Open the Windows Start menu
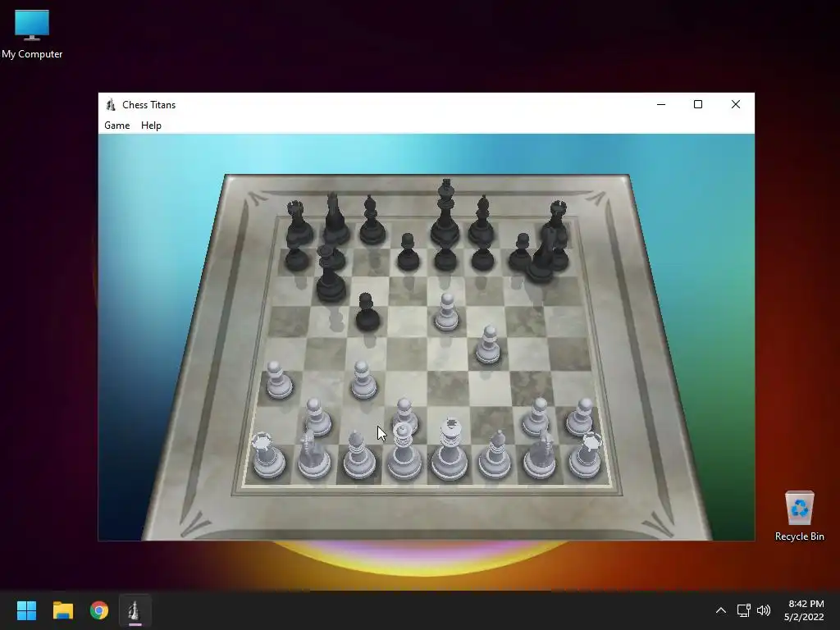The width and height of the screenshot is (840, 630). tap(26, 610)
